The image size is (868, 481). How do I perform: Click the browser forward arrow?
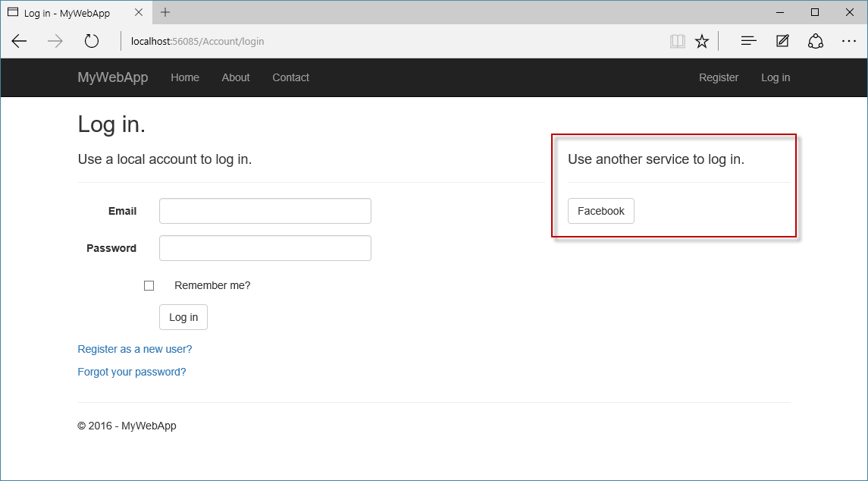click(x=55, y=41)
